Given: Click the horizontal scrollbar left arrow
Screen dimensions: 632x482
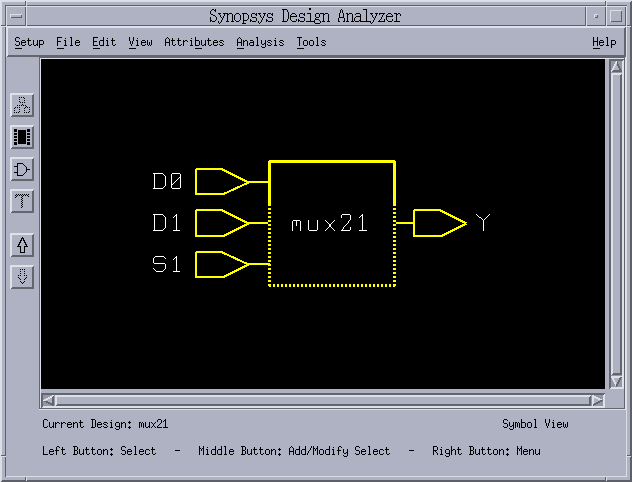Looking at the screenshot, I should [48, 400].
